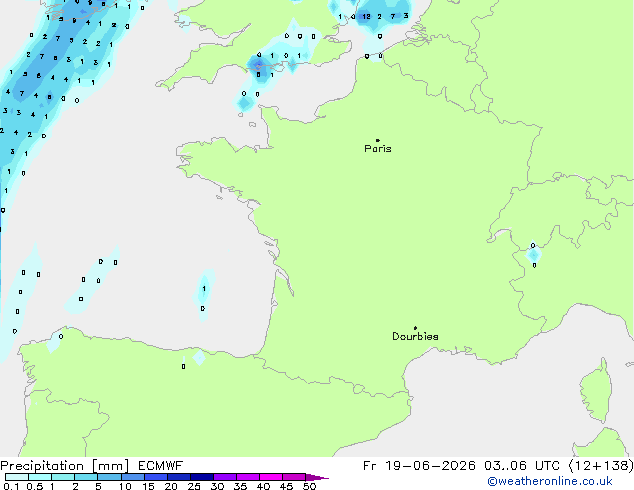Screen dimensions: 634x490
Task: Click the '(12+138)' forecast run text
Action: 601,466
